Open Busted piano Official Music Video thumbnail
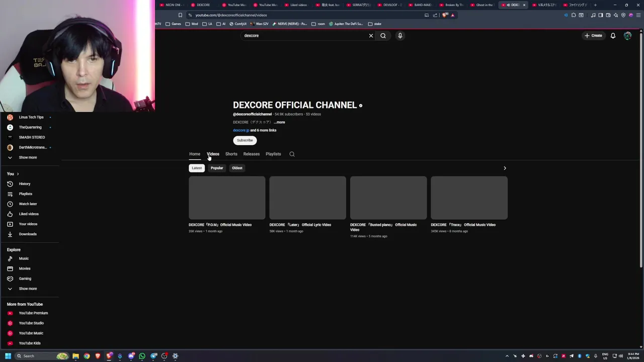Image resolution: width=644 pixels, height=362 pixels. point(388,198)
